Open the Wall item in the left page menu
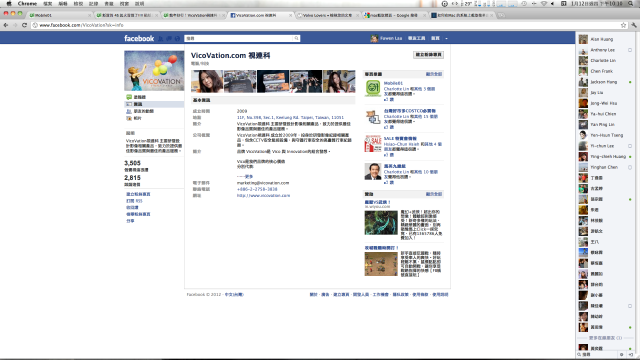Screen dimensions: 640x360 pyautogui.click(x=154, y=97)
